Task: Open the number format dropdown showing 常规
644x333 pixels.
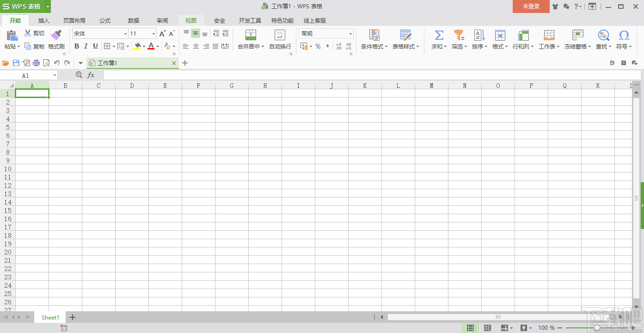Action: tap(350, 33)
